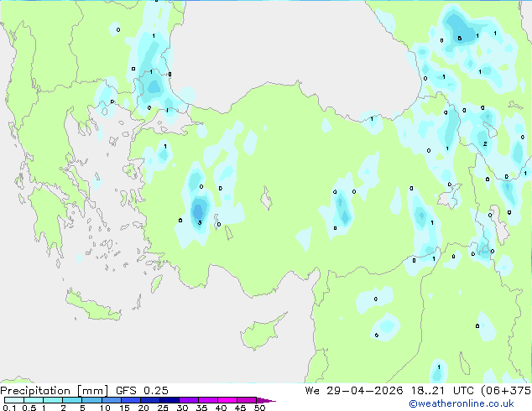Select the 25–30 mm navy legend swatch
The width and height of the screenshot is (532, 411).
click(x=170, y=400)
